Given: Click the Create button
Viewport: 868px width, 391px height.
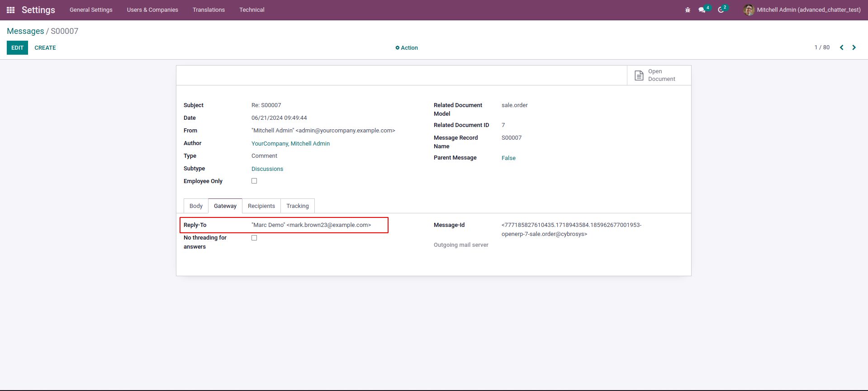Looking at the screenshot, I should pyautogui.click(x=45, y=48).
